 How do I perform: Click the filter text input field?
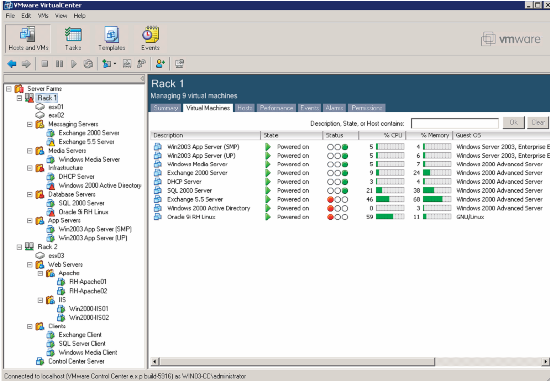click(x=455, y=123)
